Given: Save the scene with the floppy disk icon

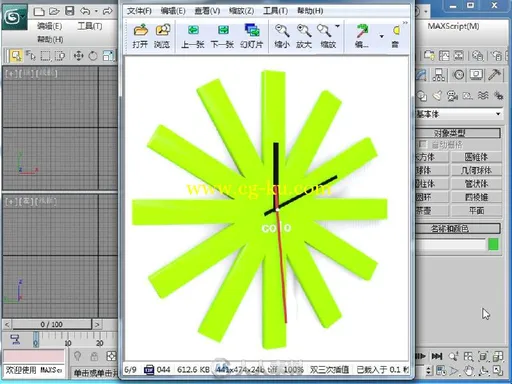Looking at the screenshot, I should (x=69, y=11).
